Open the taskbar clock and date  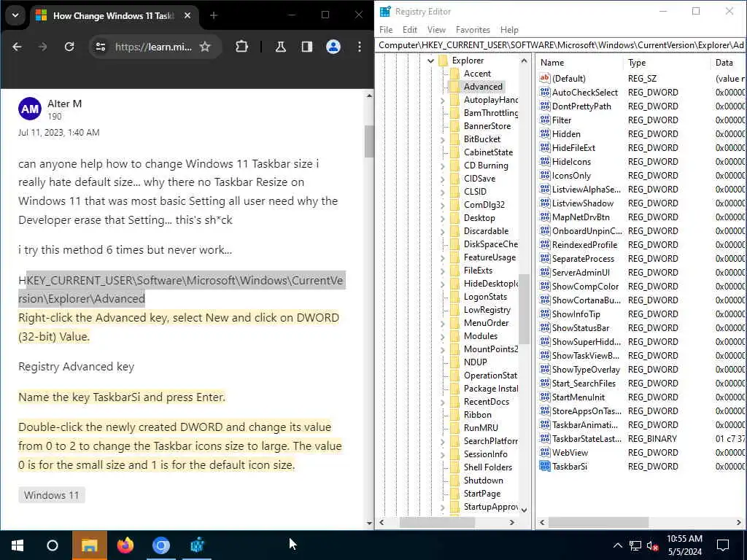pos(684,545)
